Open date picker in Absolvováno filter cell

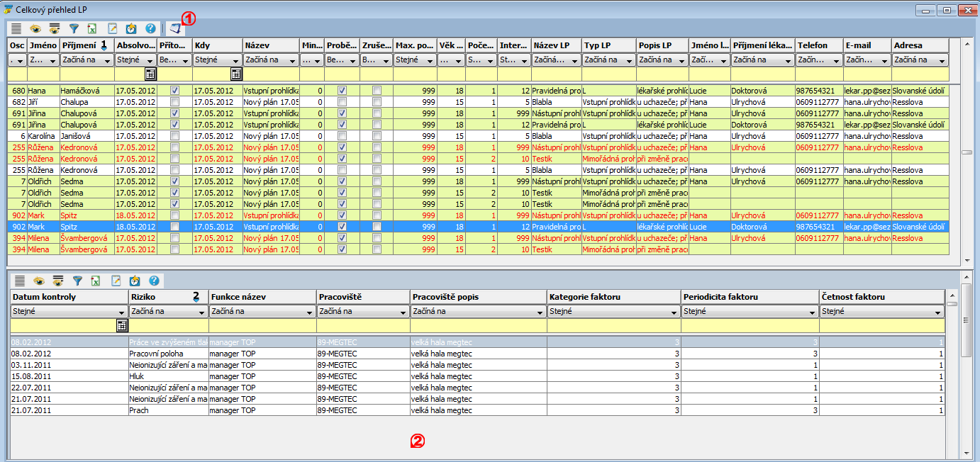point(150,74)
